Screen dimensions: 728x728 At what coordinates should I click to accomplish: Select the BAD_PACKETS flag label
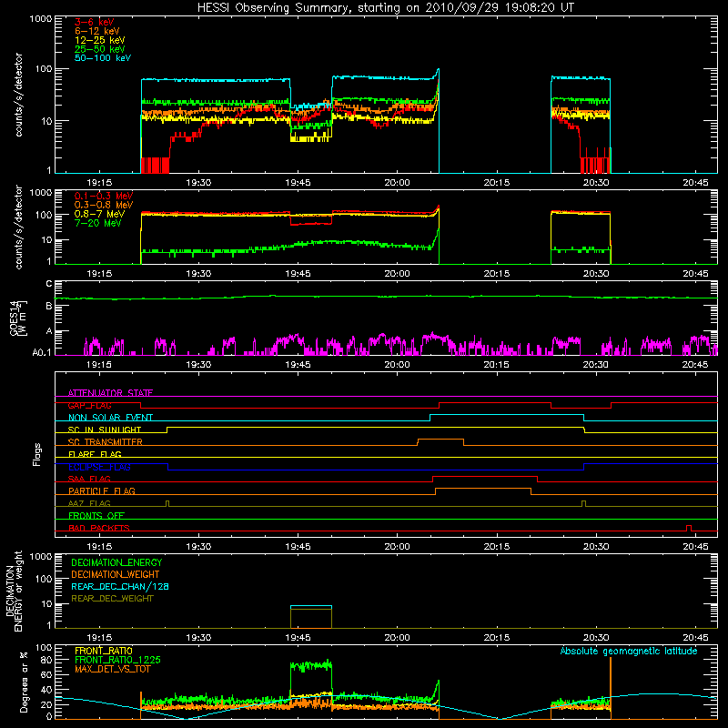tap(99, 528)
